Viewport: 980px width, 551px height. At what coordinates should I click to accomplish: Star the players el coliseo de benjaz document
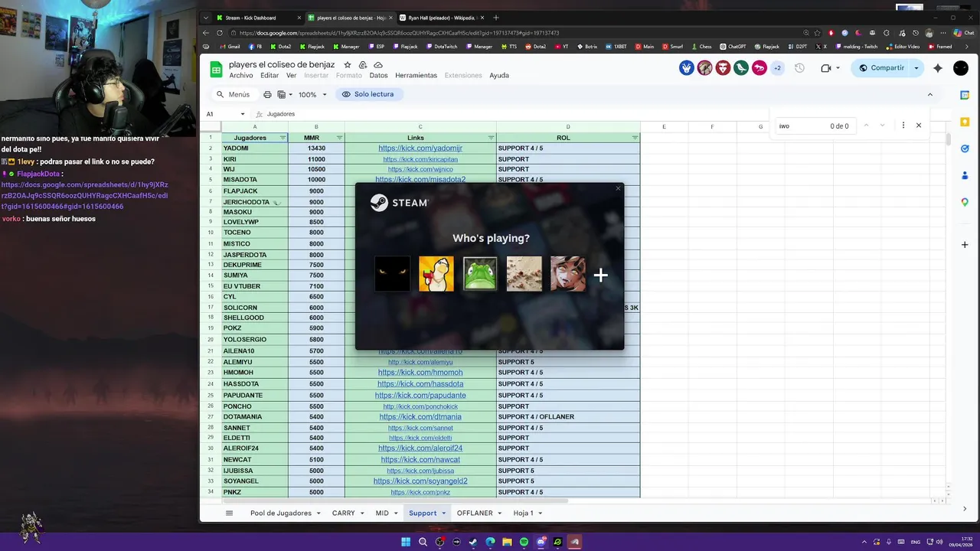[348, 65]
